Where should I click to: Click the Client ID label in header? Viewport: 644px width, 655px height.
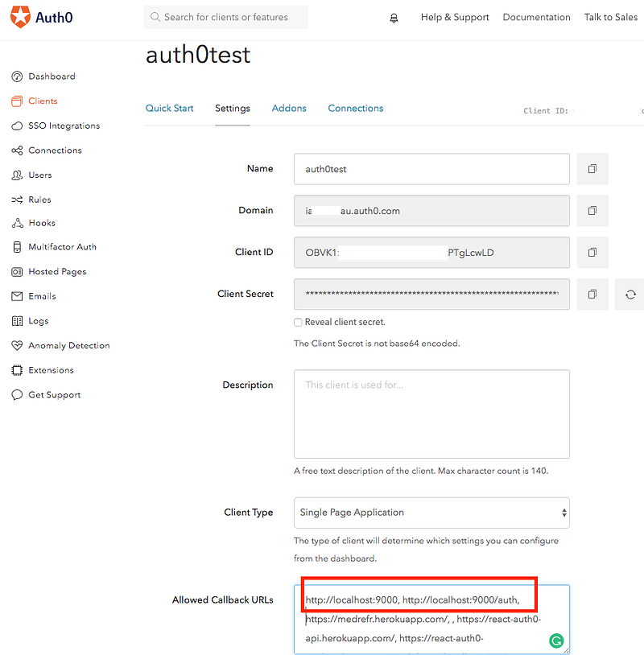point(546,111)
